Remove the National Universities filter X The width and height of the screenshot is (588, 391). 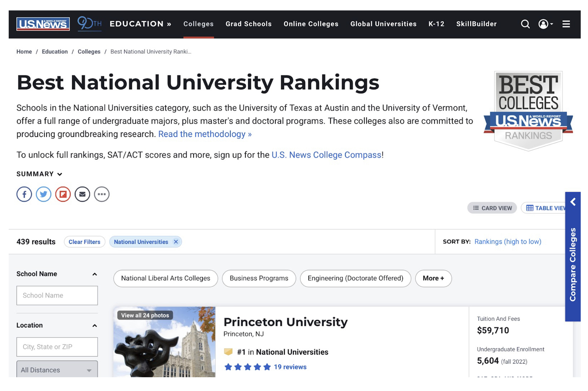(176, 242)
